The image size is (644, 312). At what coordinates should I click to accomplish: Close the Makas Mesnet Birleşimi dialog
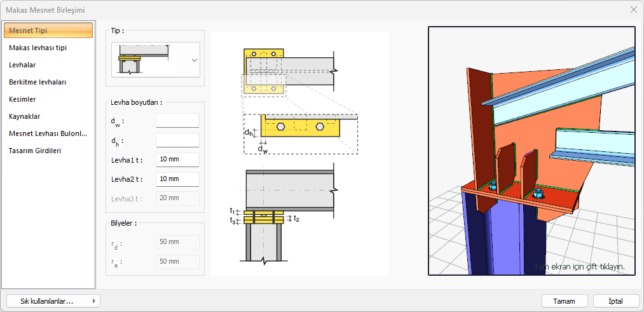coord(633,10)
